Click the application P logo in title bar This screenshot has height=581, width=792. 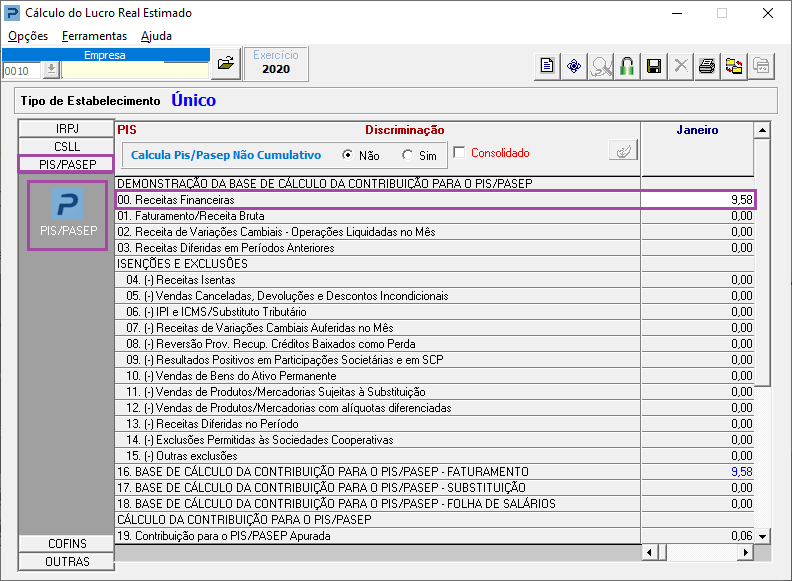(x=12, y=13)
